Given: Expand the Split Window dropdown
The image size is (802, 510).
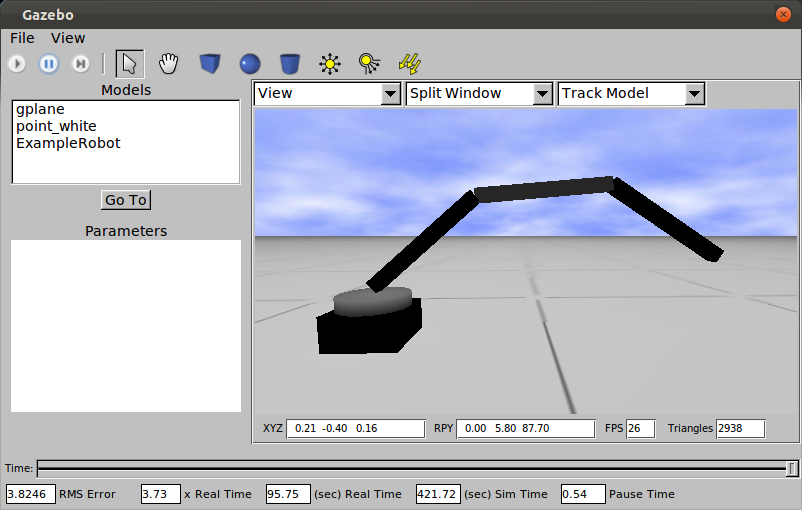Looking at the screenshot, I should coord(479,94).
